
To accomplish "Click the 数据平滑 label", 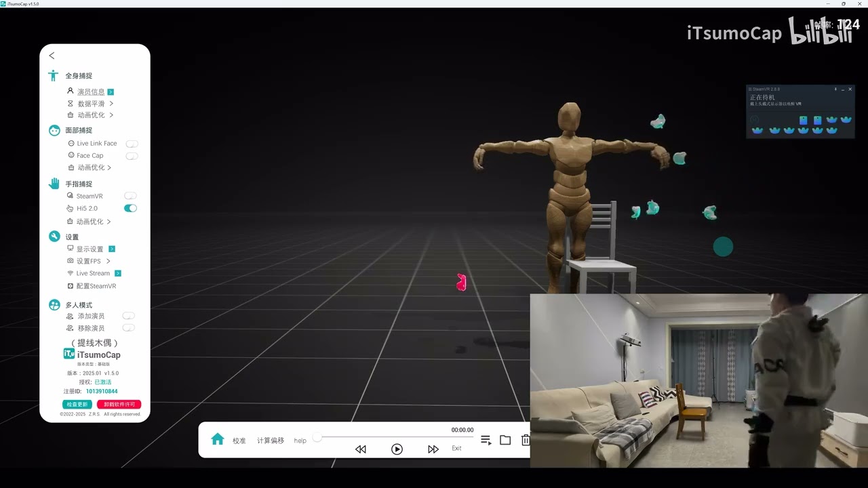I will (91, 104).
